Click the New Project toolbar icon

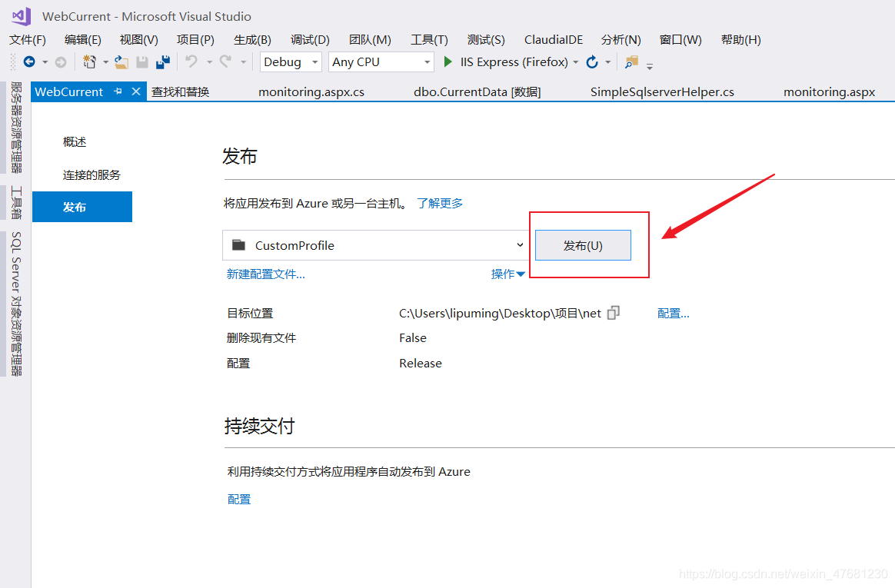[89, 61]
